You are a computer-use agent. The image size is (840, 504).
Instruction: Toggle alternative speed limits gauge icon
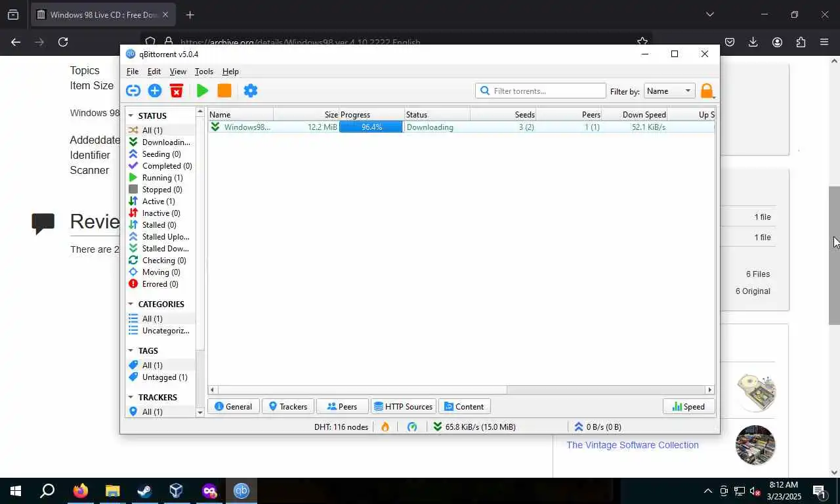tap(412, 427)
